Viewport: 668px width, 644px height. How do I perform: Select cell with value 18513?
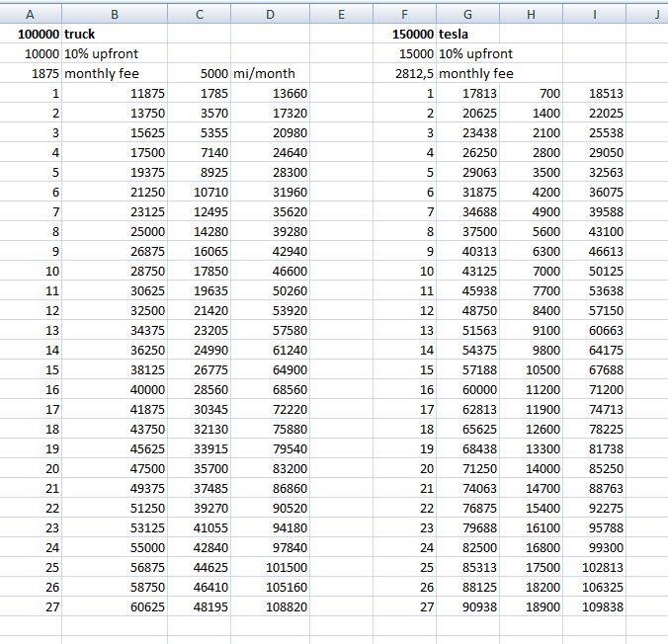click(x=594, y=93)
